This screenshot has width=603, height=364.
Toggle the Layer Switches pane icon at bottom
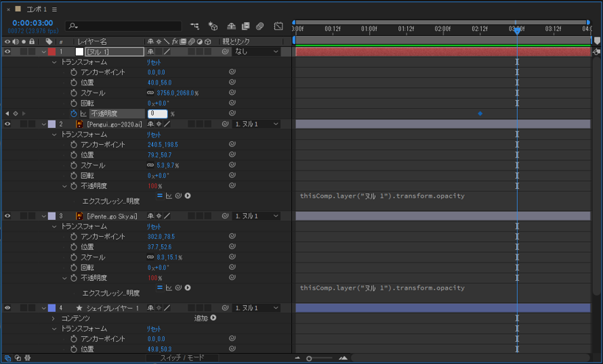point(7,358)
